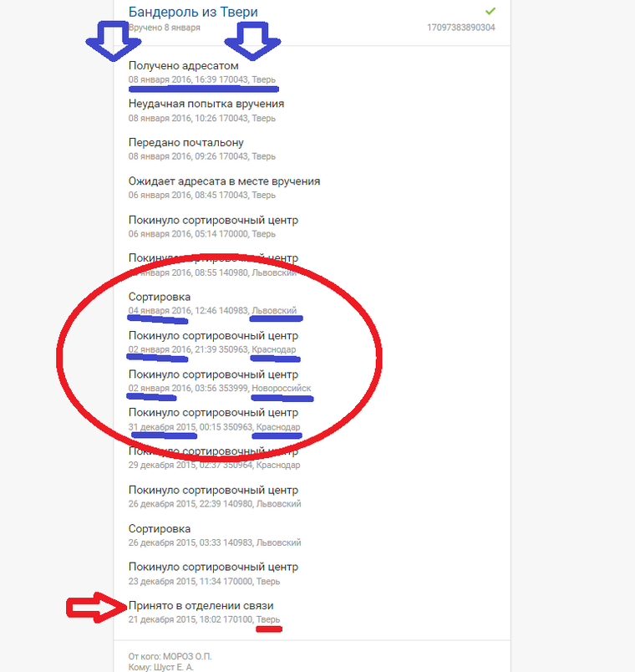Viewport: 635px width, 672px height.
Task: Open the 'Бандероль из Твери' title link
Action: point(193,12)
